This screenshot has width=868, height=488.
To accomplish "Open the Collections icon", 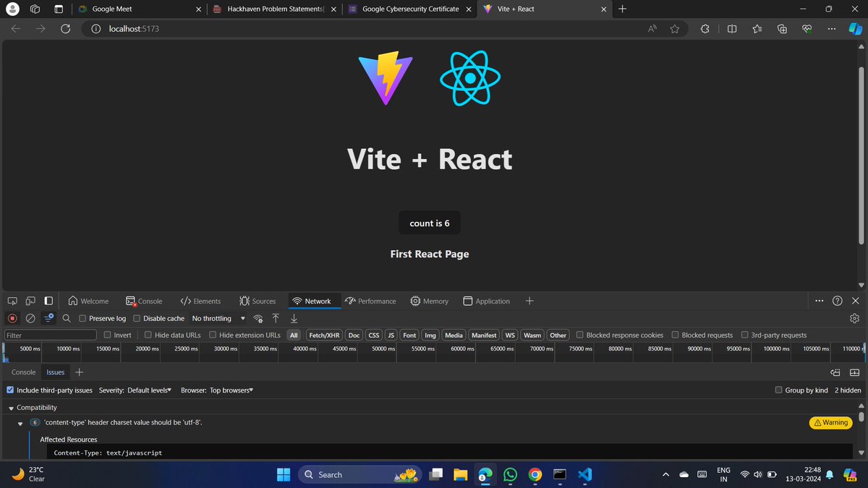I will click(x=782, y=29).
